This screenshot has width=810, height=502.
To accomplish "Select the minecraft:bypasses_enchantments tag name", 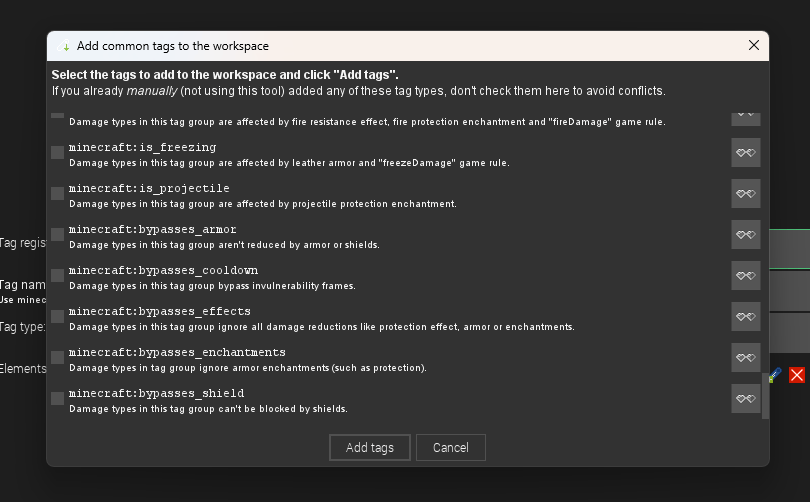I will [x=177, y=352].
